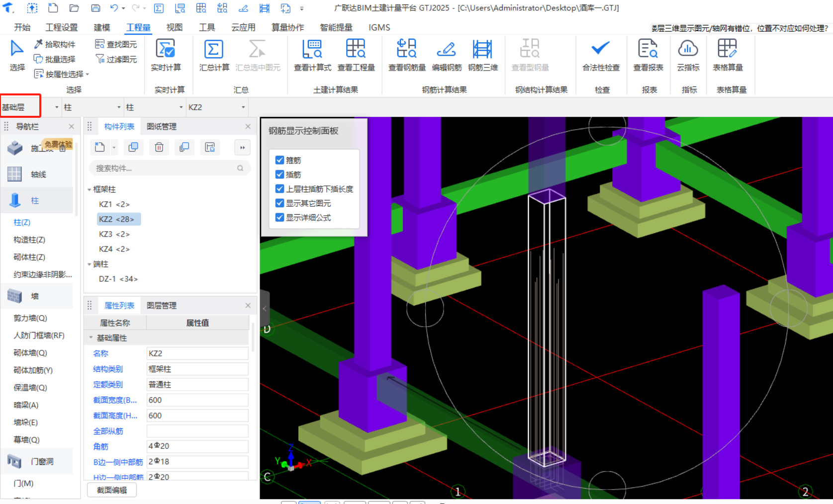Open 查找图元 tool
833x504 pixels.
pyautogui.click(x=116, y=44)
